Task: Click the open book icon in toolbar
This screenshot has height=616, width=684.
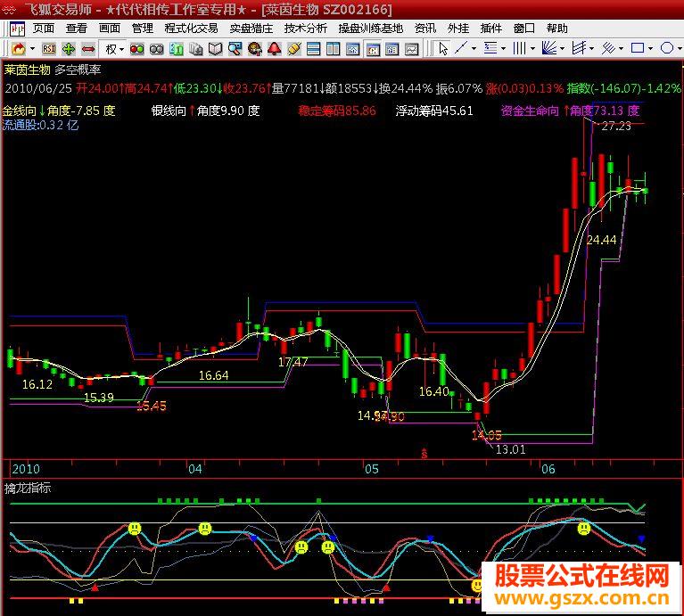Action: click(x=215, y=48)
